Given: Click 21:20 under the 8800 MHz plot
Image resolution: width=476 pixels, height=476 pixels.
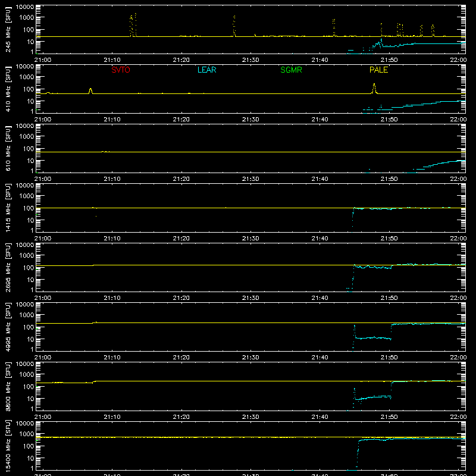Looking at the screenshot, I should click(181, 417).
